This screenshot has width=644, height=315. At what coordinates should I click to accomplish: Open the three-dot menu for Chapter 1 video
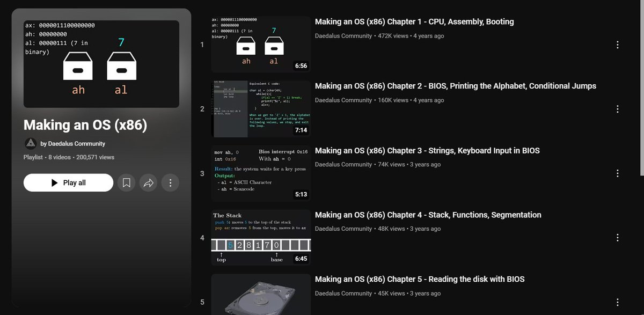point(618,45)
